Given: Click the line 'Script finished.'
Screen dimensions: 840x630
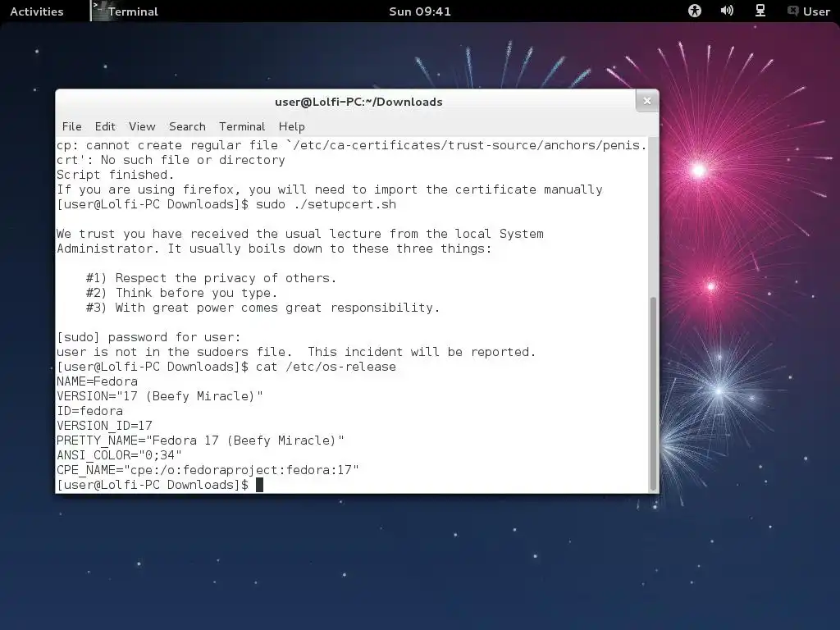Looking at the screenshot, I should [116, 175].
